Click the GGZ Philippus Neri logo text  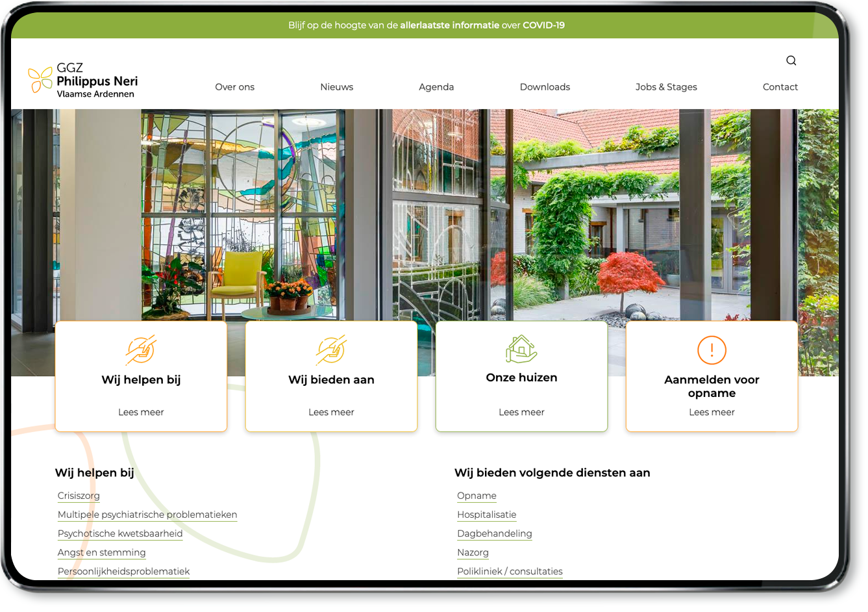(97, 81)
